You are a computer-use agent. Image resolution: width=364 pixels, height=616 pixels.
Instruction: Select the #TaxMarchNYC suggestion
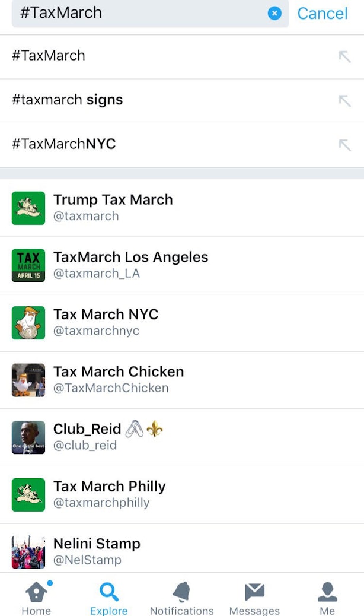182,145
